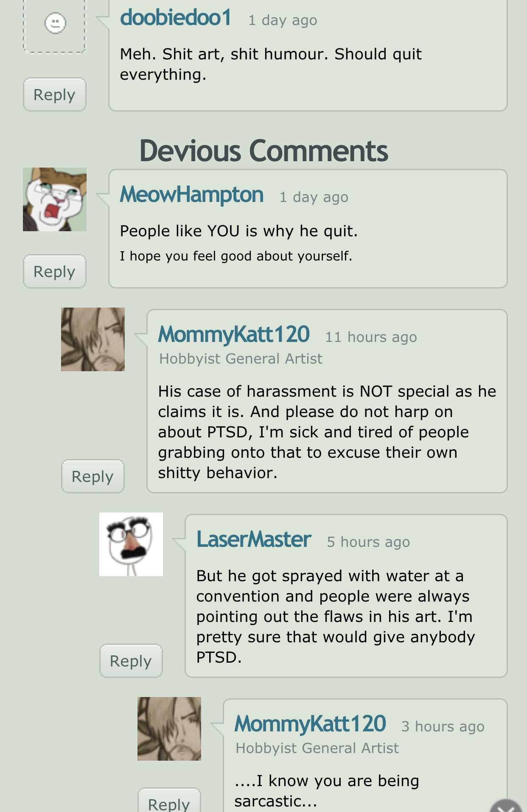
Task: Go to LaserMaster's profile link
Action: [x=254, y=540]
